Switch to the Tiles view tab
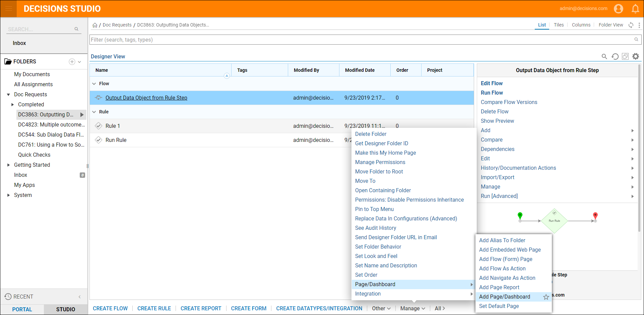 [x=559, y=25]
